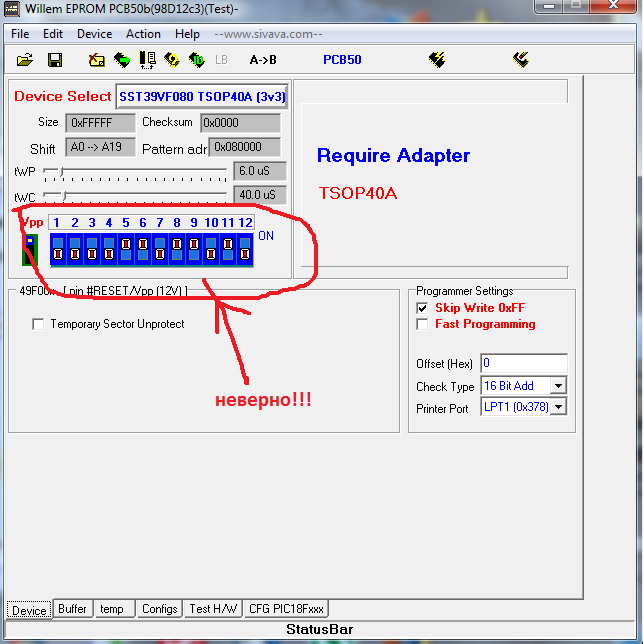Clear the buffer with the red X icon

click(97, 60)
